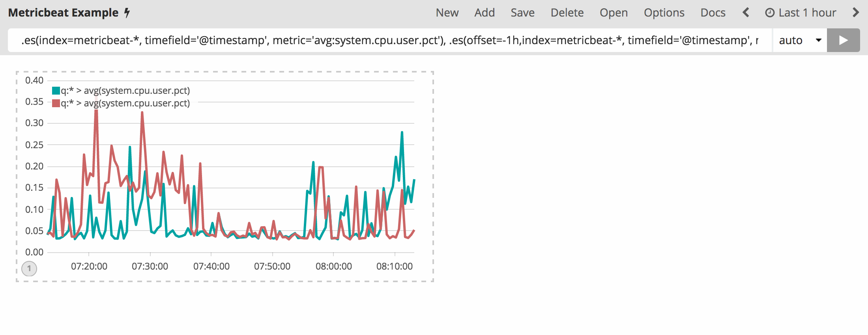This screenshot has height=335, width=868.
Task: Click Save in the top menu
Action: [x=522, y=13]
